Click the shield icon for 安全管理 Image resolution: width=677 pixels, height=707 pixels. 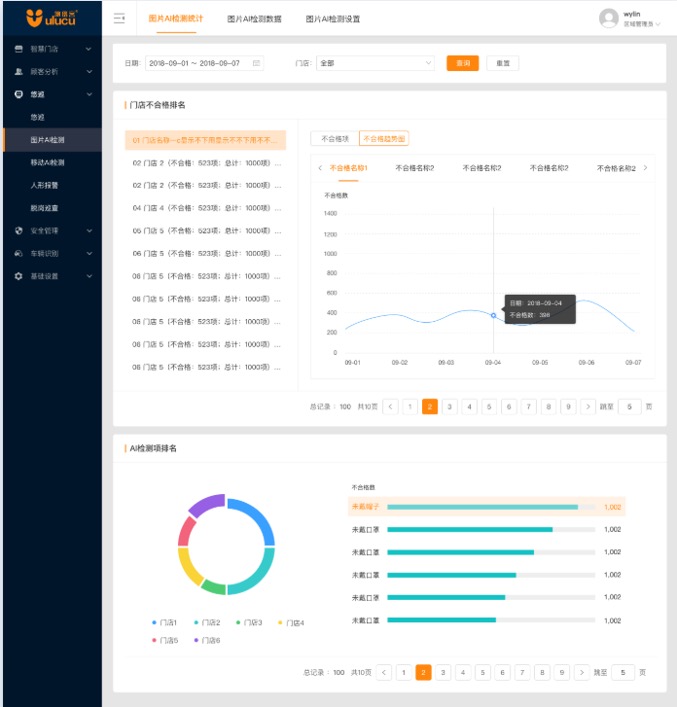tap(18, 230)
